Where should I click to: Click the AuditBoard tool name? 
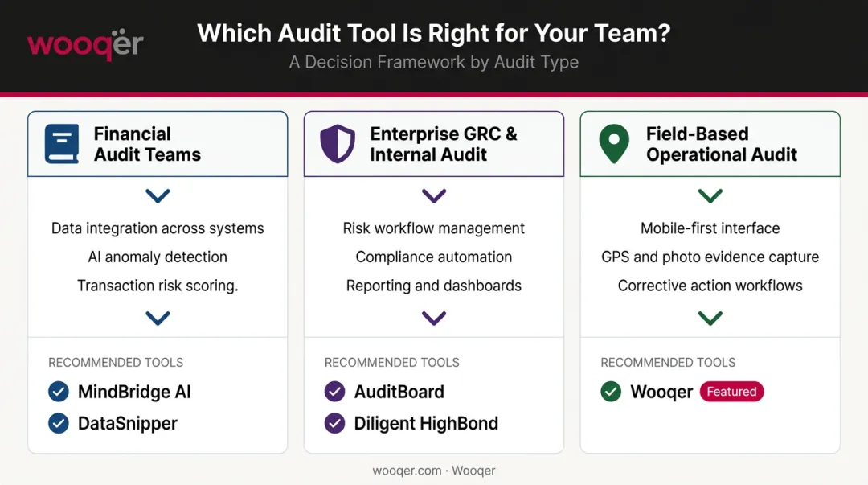point(399,392)
